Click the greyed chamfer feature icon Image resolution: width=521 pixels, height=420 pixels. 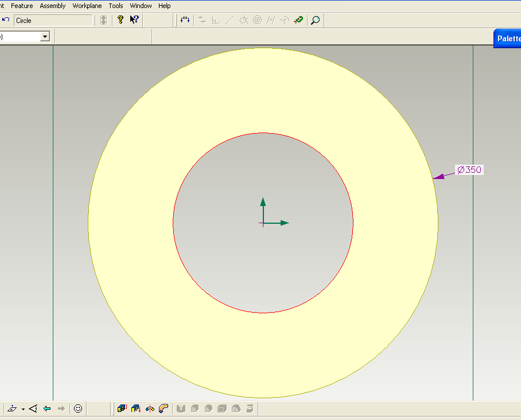click(x=208, y=409)
